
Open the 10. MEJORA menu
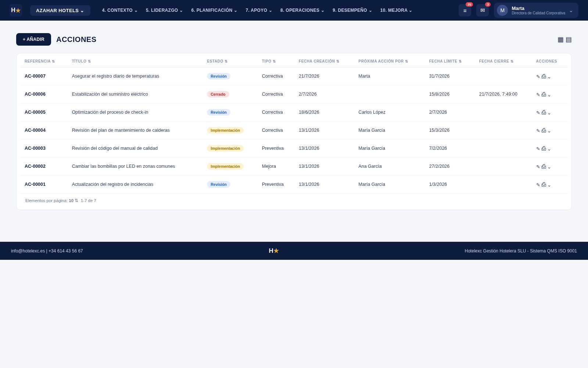coord(396,10)
